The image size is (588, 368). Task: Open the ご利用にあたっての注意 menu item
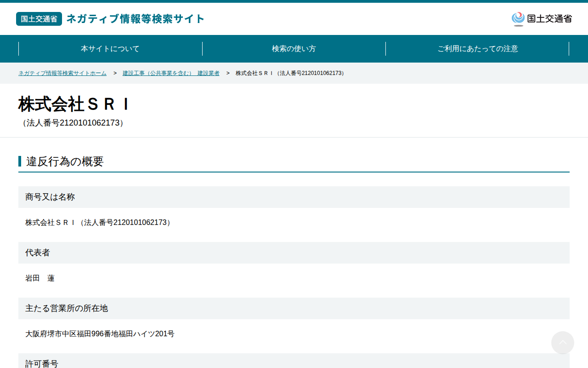point(477,49)
